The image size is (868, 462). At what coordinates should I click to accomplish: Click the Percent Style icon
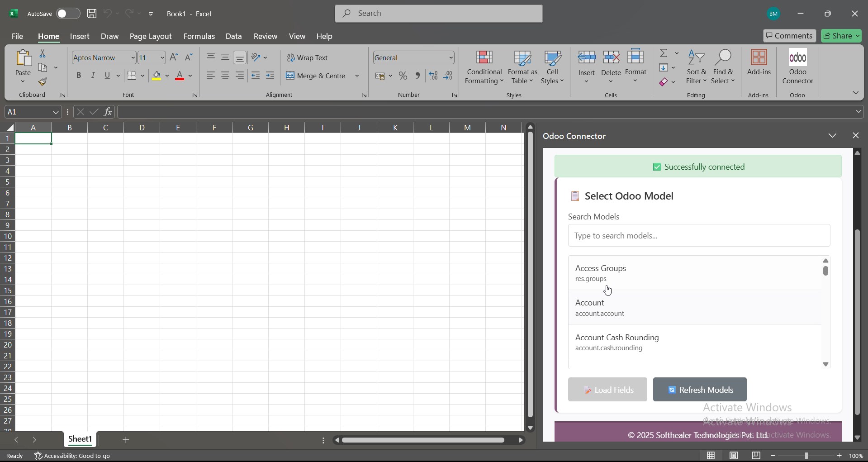[403, 76]
